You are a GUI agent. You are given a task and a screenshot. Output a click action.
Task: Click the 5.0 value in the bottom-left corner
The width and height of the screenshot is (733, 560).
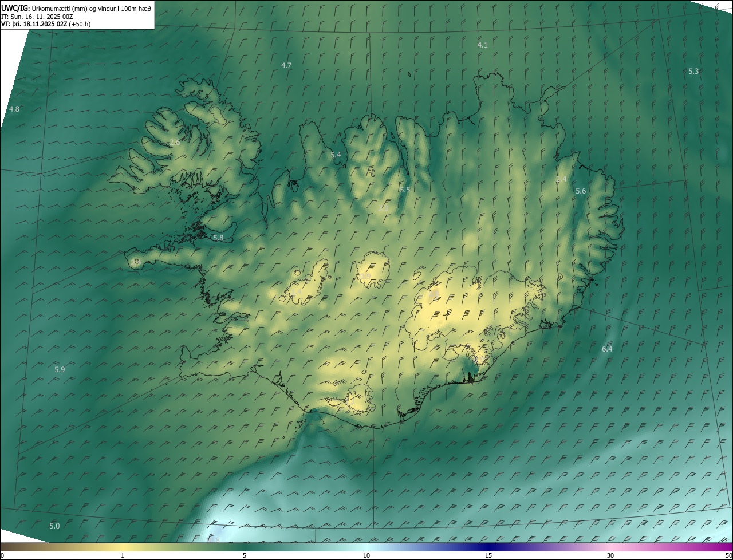pos(54,526)
